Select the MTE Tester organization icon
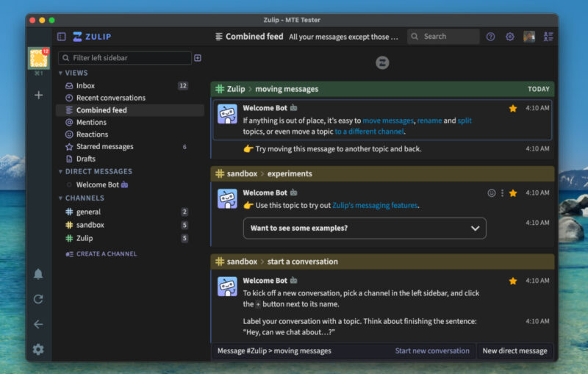This screenshot has width=588, height=374. [x=39, y=59]
